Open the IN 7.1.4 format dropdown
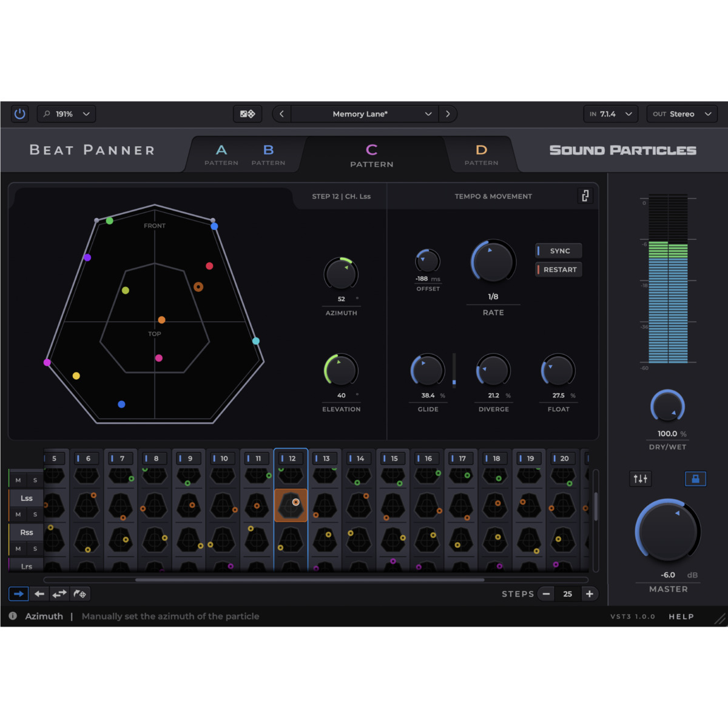Screen dimensions: 728x728 point(612,113)
